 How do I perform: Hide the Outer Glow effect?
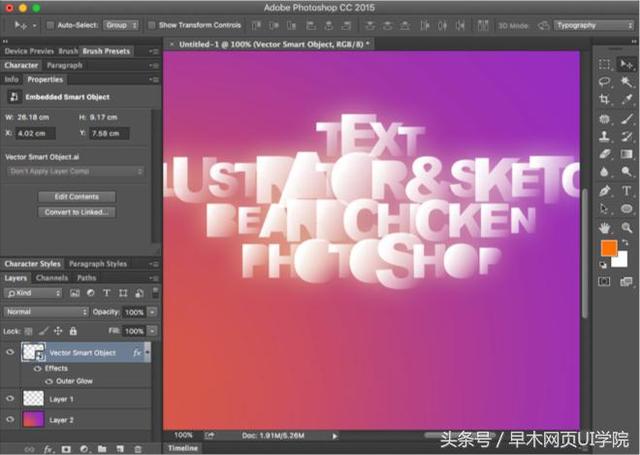[49, 381]
